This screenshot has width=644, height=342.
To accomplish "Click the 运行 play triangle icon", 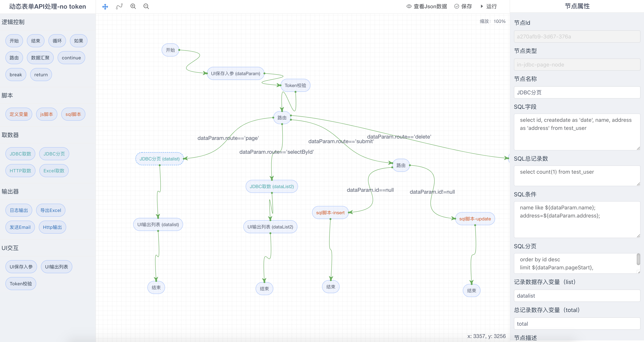I will pyautogui.click(x=482, y=7).
